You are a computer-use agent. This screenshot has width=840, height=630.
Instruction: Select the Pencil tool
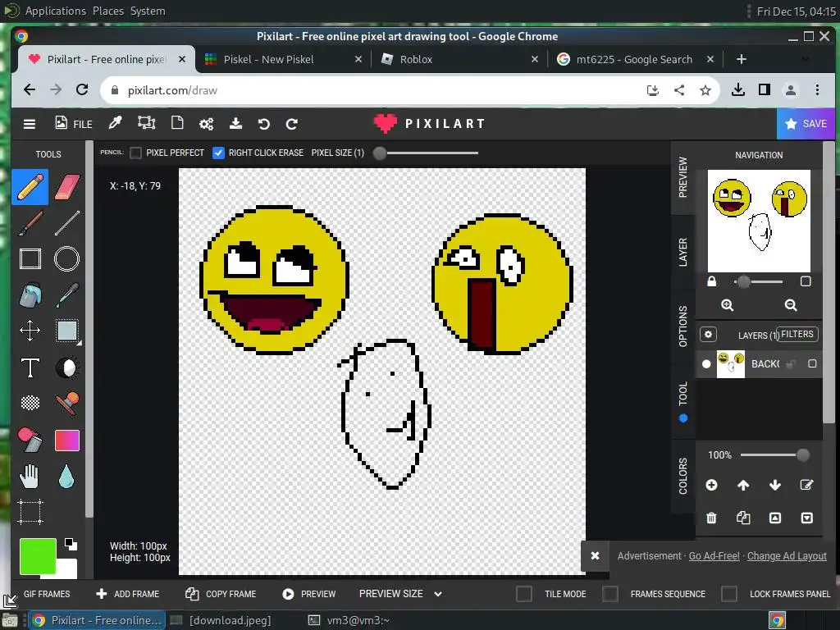click(x=30, y=187)
